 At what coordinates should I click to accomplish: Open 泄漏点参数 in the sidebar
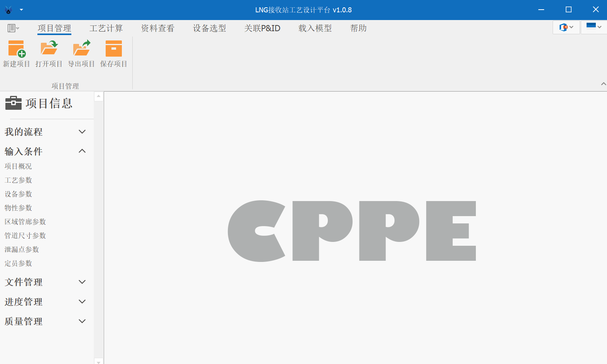tap(22, 250)
